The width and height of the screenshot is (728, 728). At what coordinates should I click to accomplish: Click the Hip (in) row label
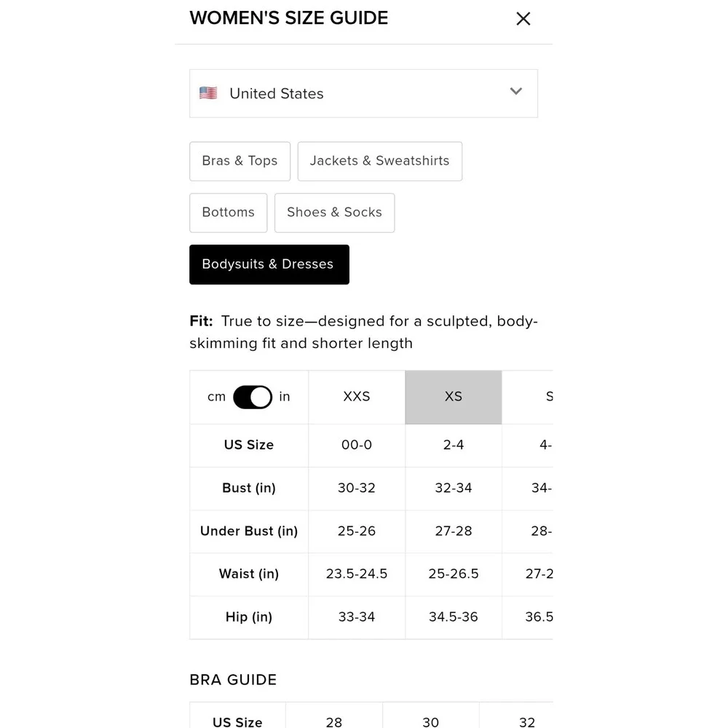pos(249,617)
